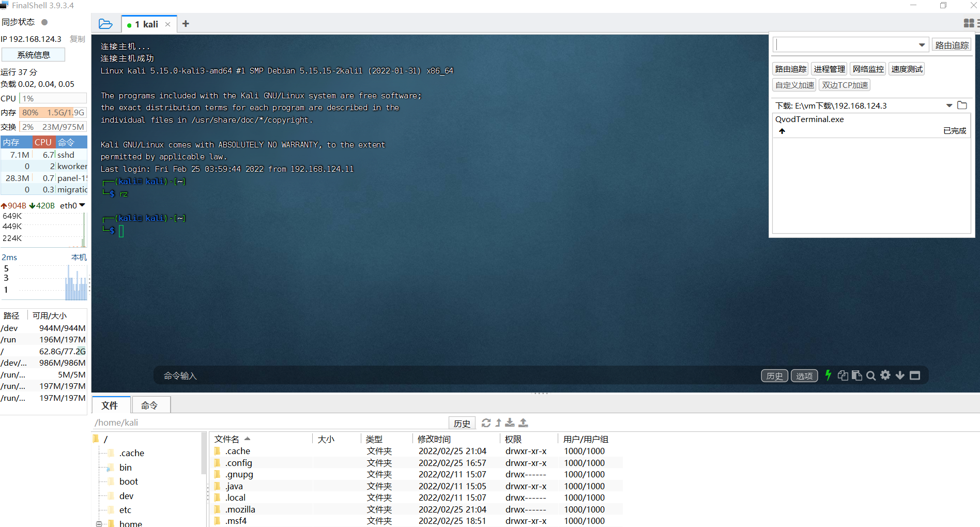Select the copy icon in the terminal toolbar
Screen dimensions: 980x527
tap(843, 375)
